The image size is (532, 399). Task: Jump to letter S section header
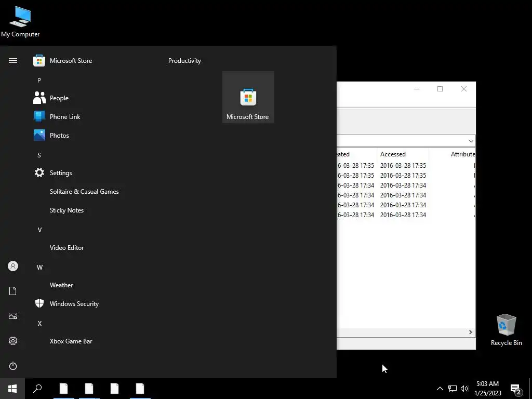click(39, 155)
